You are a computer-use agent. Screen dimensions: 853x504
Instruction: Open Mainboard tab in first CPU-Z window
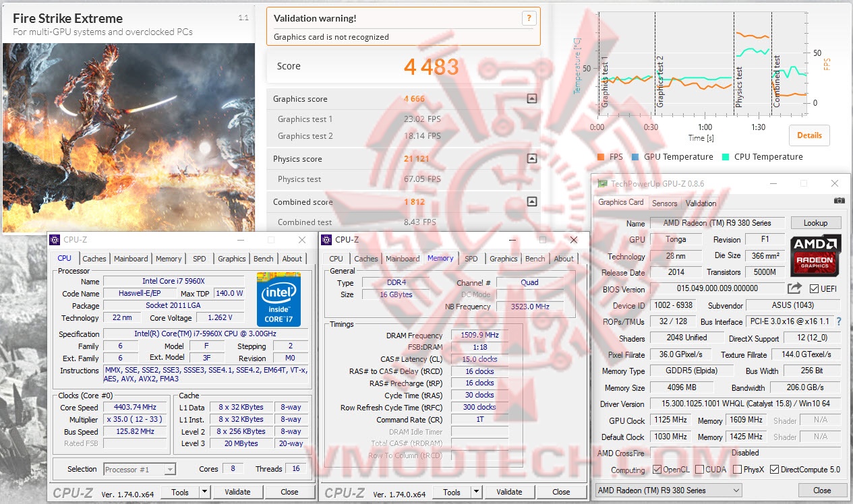click(x=131, y=259)
